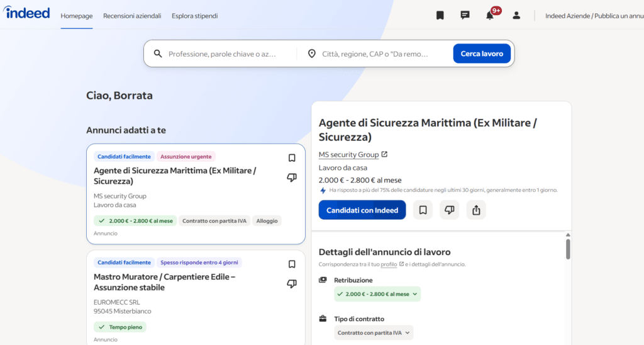Open MS security Group company link
The height and width of the screenshot is (345, 644).
click(348, 155)
